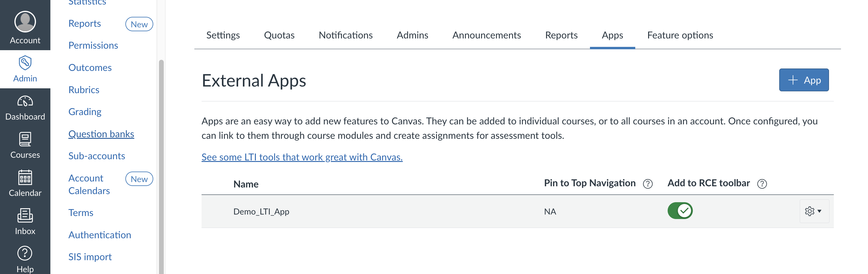Switch to the Settings tab
This screenshot has width=868, height=274.
(223, 35)
